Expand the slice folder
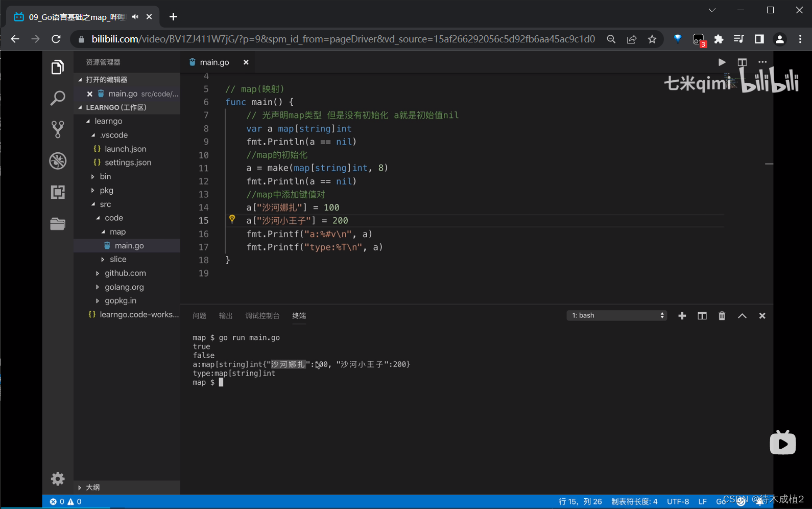The height and width of the screenshot is (509, 812). [x=103, y=259]
